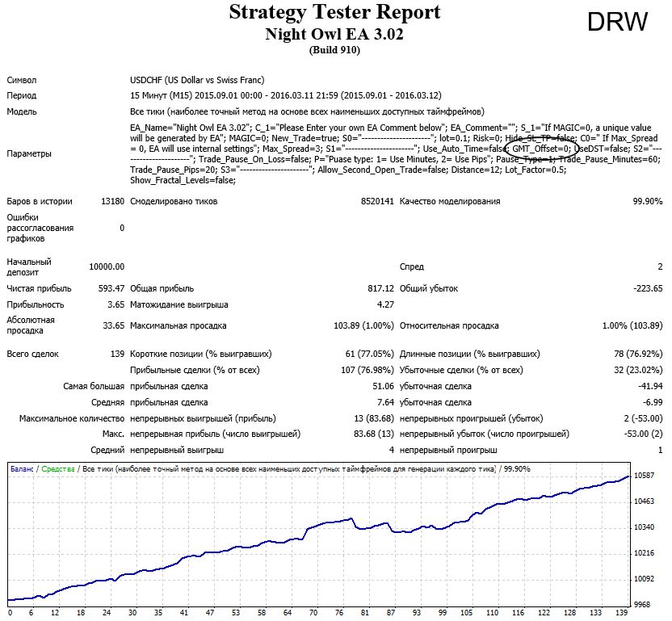This screenshot has height=621, width=672.
Task: Click the 'Прибыльность' label
Action: point(36,305)
